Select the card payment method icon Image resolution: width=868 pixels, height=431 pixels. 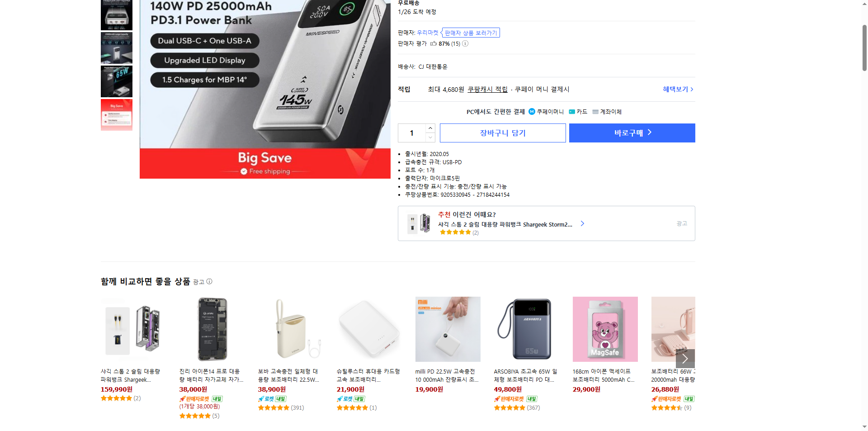tap(572, 111)
